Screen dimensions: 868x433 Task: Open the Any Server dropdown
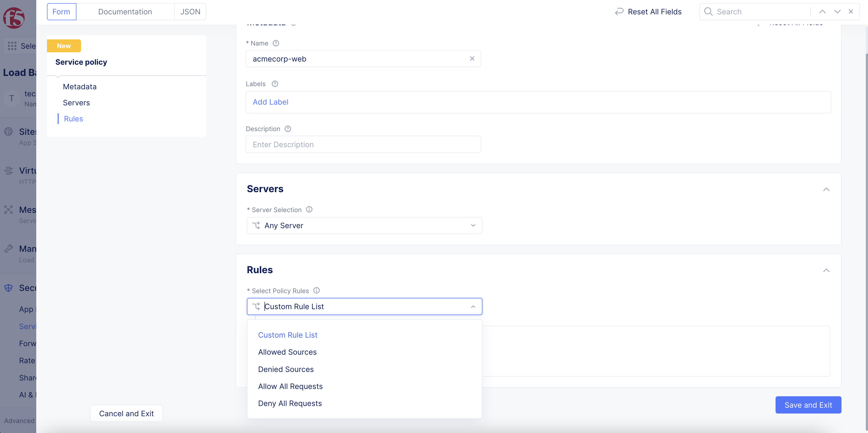364,226
